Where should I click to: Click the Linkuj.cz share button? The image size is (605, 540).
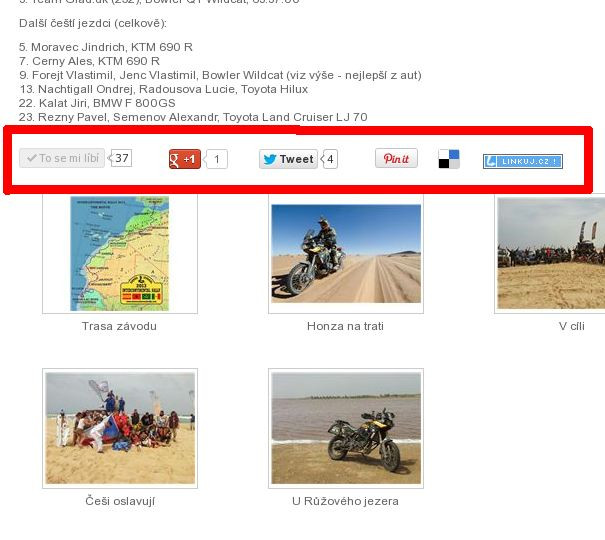click(522, 161)
